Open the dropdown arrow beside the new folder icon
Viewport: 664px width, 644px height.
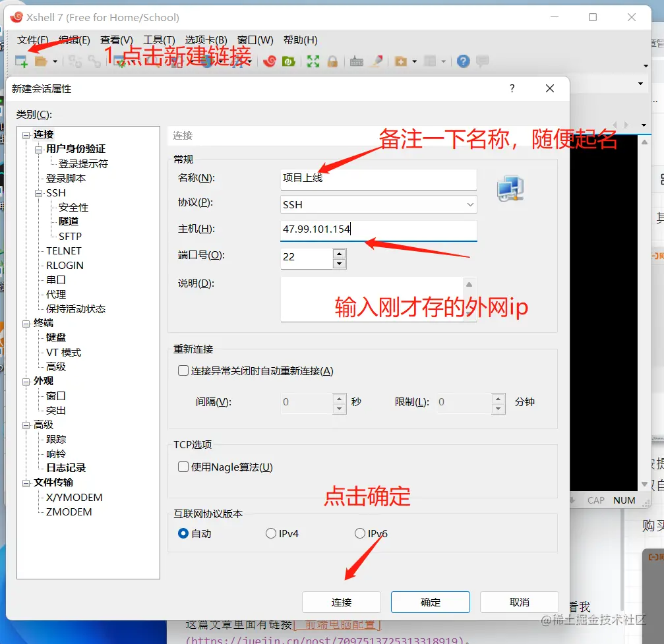[414, 62]
